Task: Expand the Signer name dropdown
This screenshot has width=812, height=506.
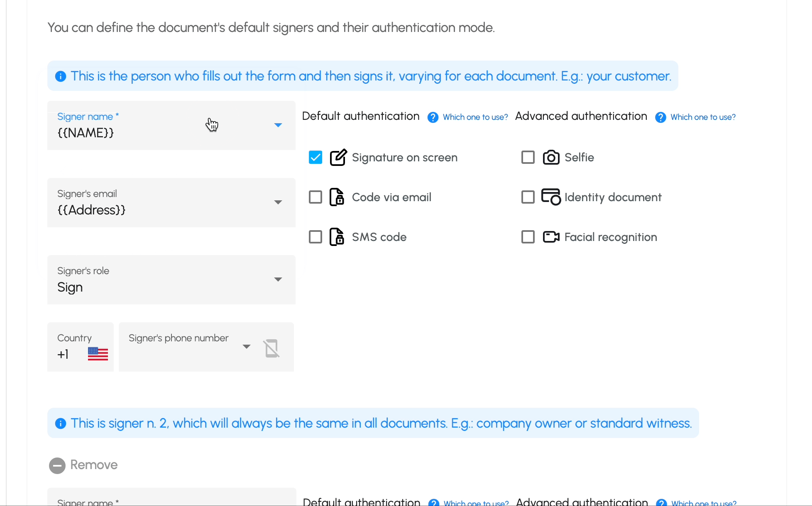Action: pos(278,125)
